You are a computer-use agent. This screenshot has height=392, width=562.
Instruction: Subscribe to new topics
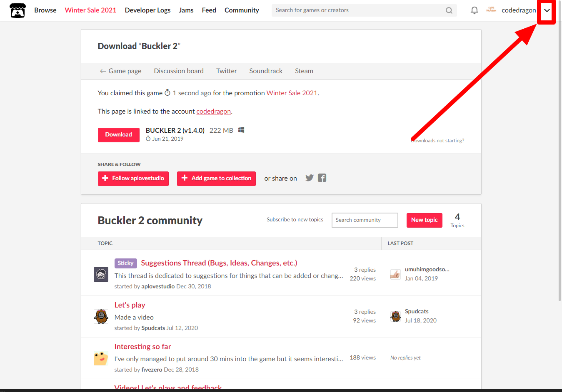point(295,220)
